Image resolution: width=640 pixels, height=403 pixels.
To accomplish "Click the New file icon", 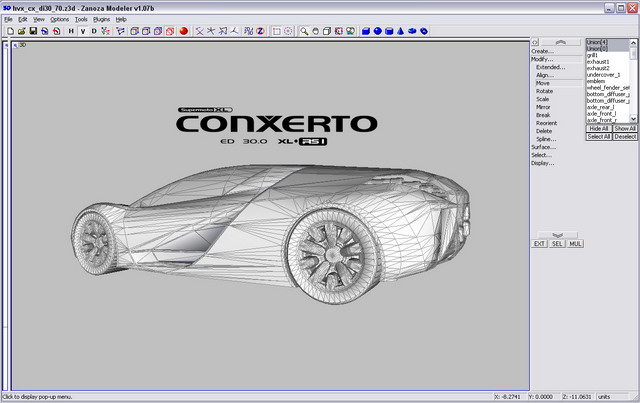I will [9, 30].
